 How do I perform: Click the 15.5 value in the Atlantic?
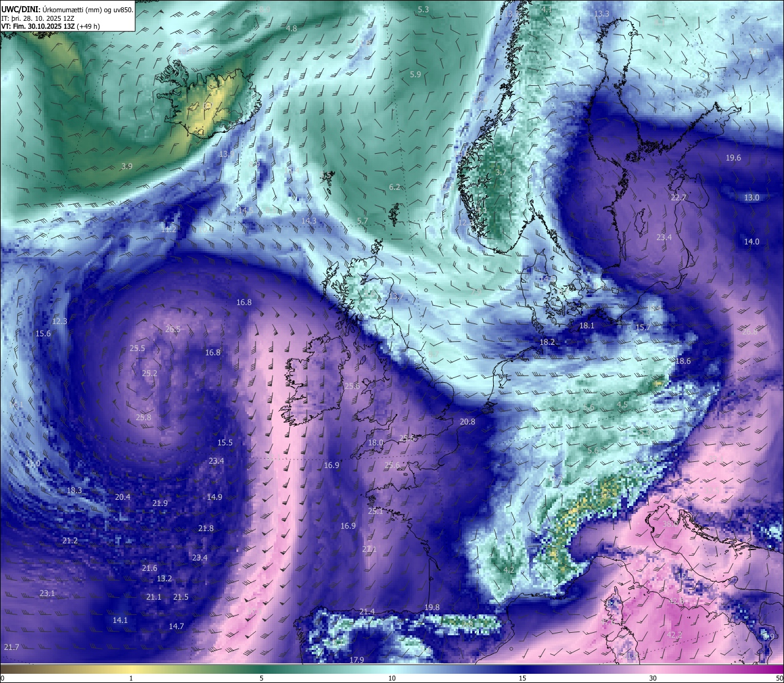pos(225,443)
